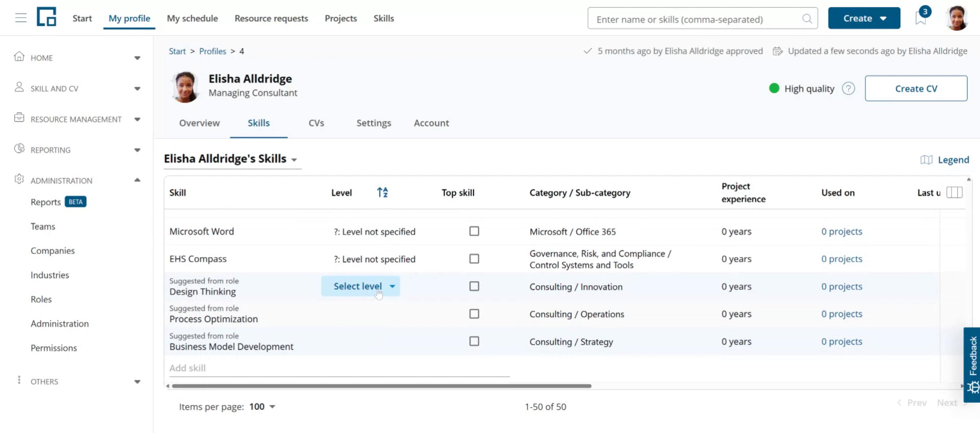Open the column chooser icon

click(954, 192)
